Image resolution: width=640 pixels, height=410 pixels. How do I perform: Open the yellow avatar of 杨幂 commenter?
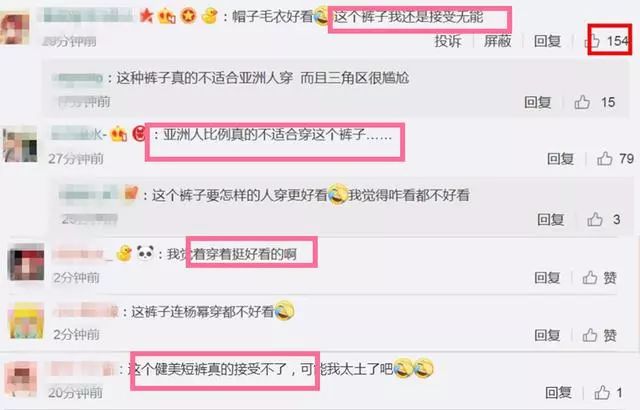click(x=26, y=321)
